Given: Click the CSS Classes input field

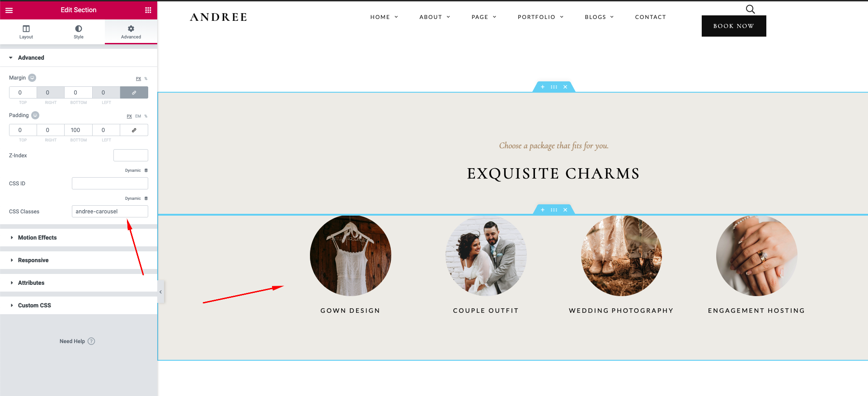Looking at the screenshot, I should pos(110,212).
